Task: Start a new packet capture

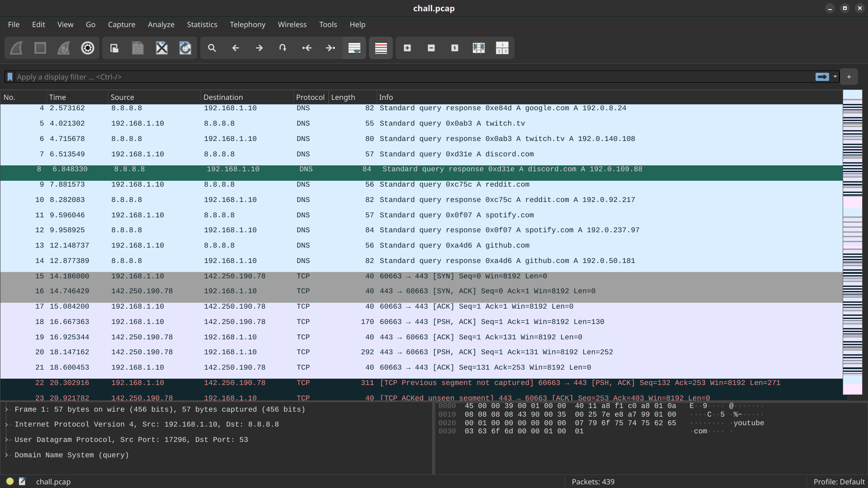Action: coord(16,48)
